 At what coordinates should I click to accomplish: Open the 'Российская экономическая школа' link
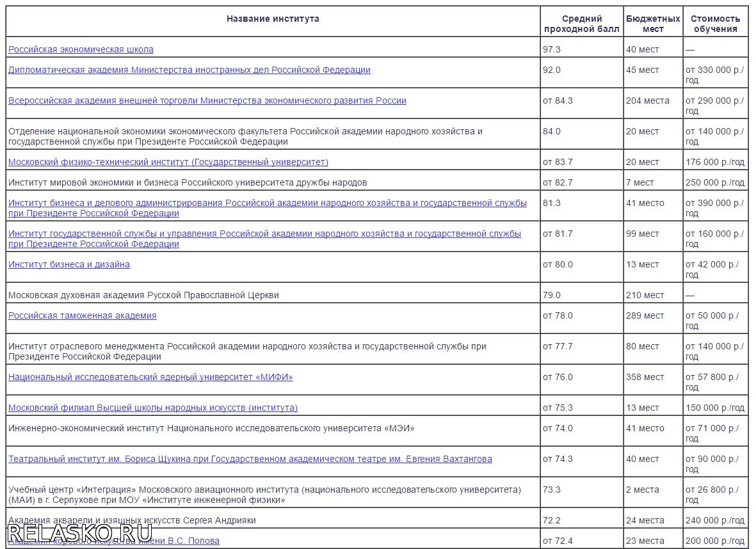coord(81,49)
